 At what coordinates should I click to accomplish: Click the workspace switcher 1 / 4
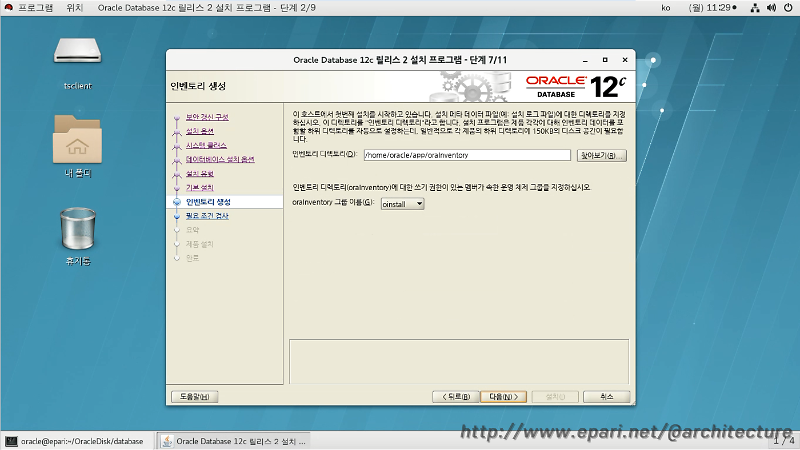(784, 440)
